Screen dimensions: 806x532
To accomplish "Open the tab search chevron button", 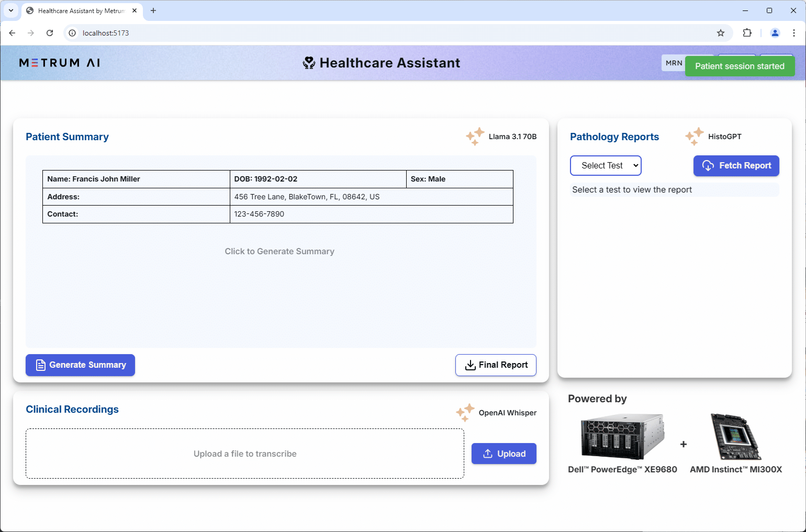I will point(11,10).
